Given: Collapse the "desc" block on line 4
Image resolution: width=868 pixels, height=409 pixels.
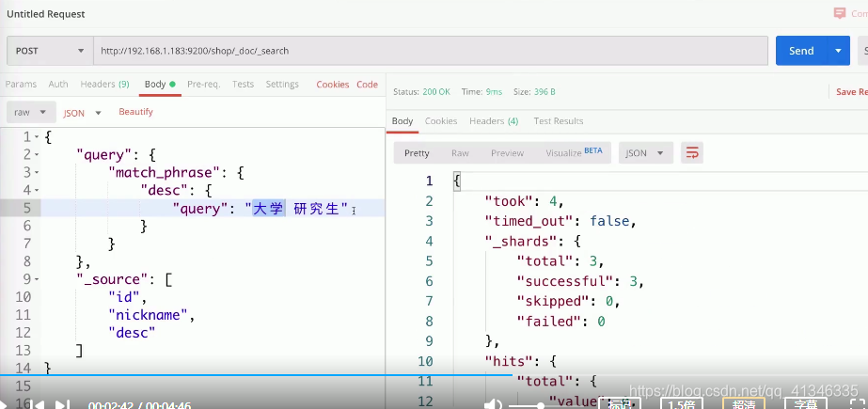Looking at the screenshot, I should pyautogui.click(x=37, y=190).
